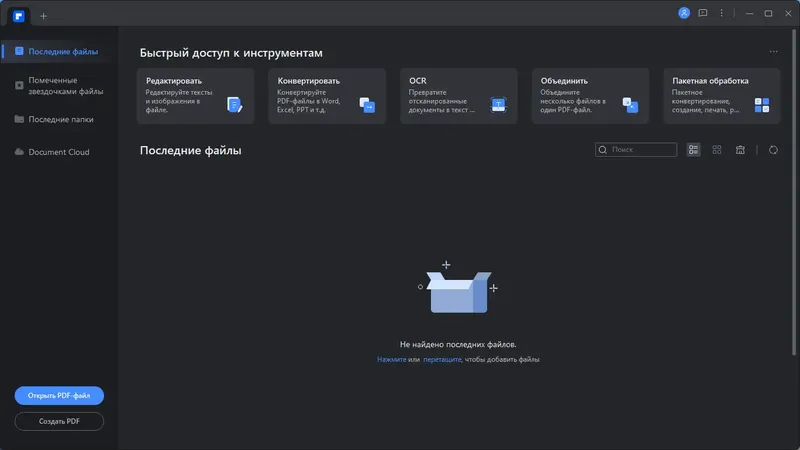Open the Редактировать tool card
This screenshot has width=800, height=450.
click(x=195, y=96)
